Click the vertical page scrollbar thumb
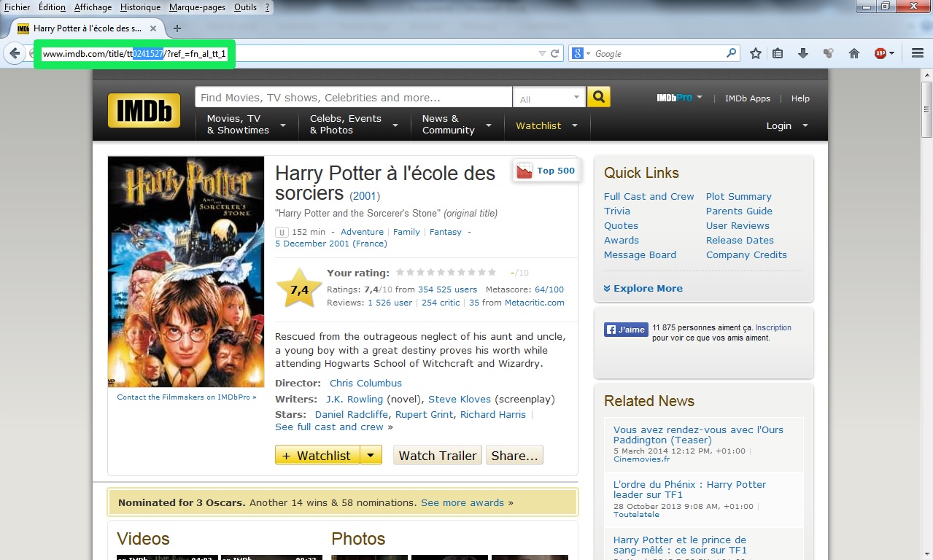 [926, 111]
